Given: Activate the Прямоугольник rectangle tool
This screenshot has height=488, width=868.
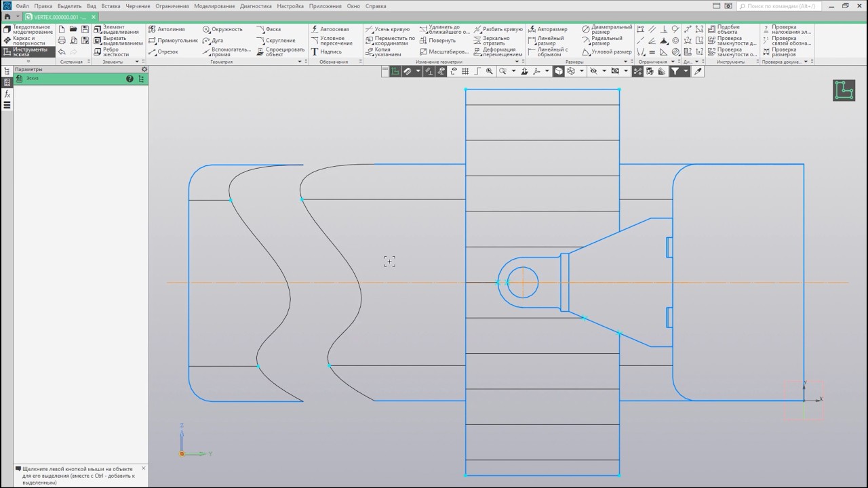Looking at the screenshot, I should pos(173,41).
